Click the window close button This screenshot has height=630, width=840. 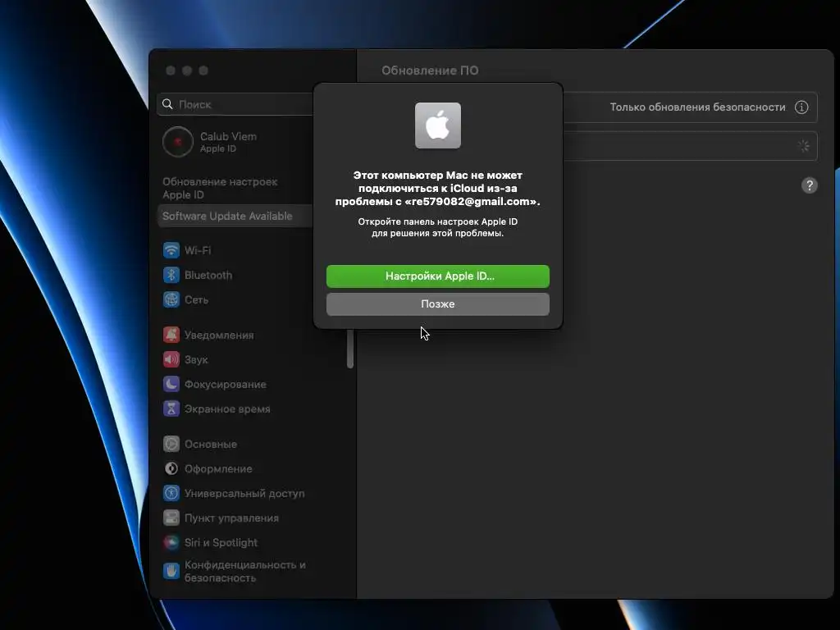tap(171, 71)
